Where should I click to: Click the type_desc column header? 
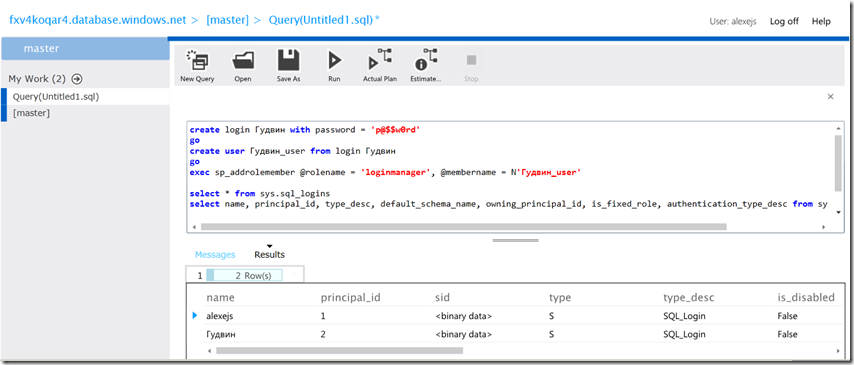[688, 297]
